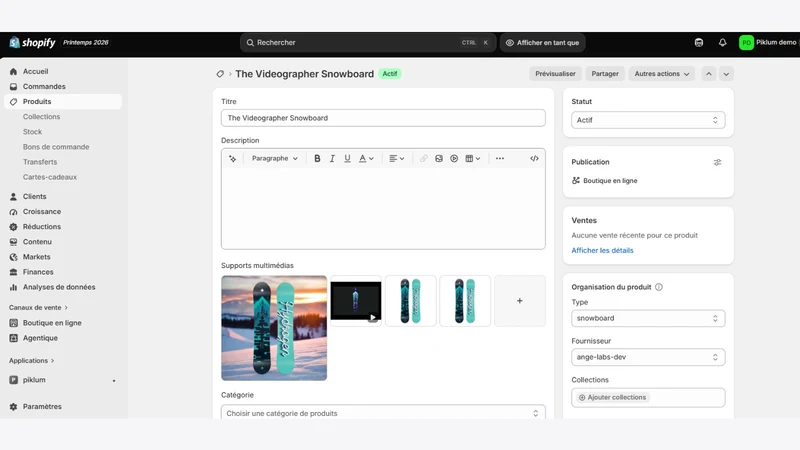Open Croissance in the sidebar
The width and height of the screenshot is (800, 450).
coord(41,212)
